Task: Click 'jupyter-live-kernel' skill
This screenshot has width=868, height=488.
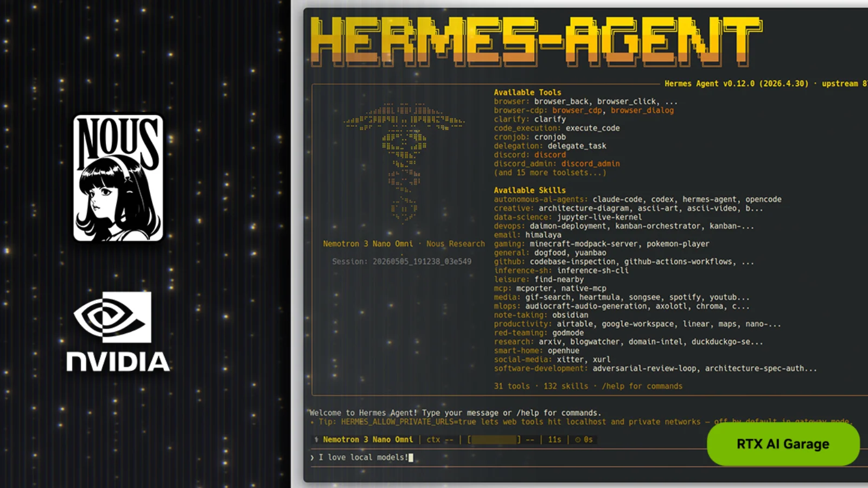Action: pos(599,217)
